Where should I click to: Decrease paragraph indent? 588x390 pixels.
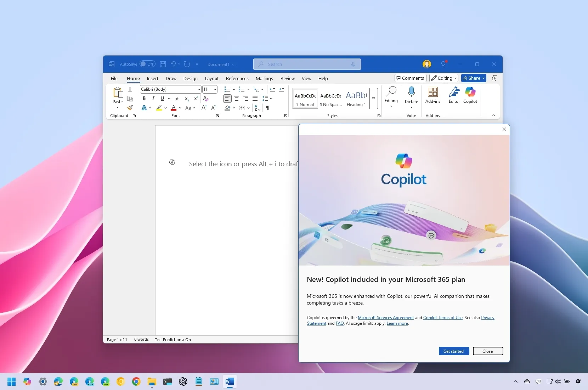click(x=272, y=89)
